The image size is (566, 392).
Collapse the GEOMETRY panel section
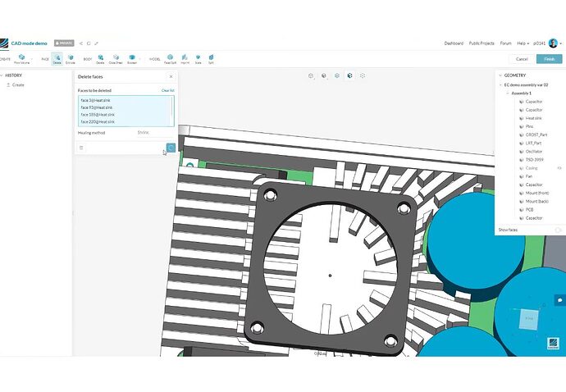pyautogui.click(x=500, y=75)
